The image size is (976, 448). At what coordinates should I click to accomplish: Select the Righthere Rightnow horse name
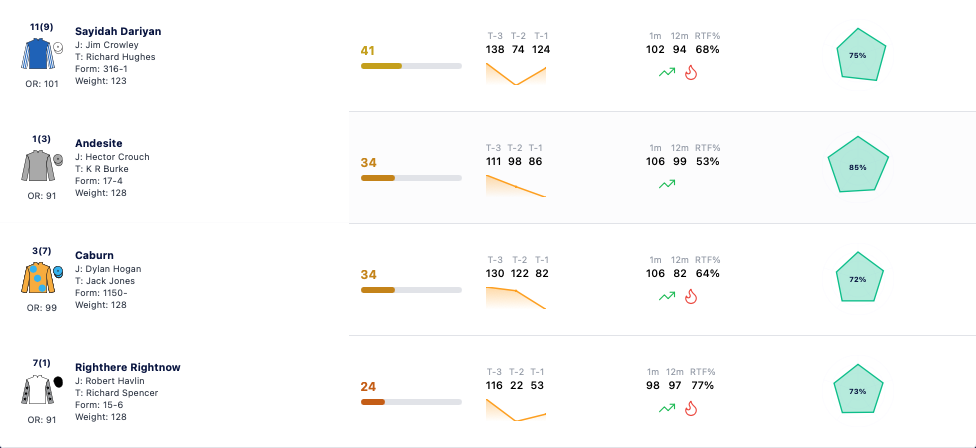tap(128, 367)
